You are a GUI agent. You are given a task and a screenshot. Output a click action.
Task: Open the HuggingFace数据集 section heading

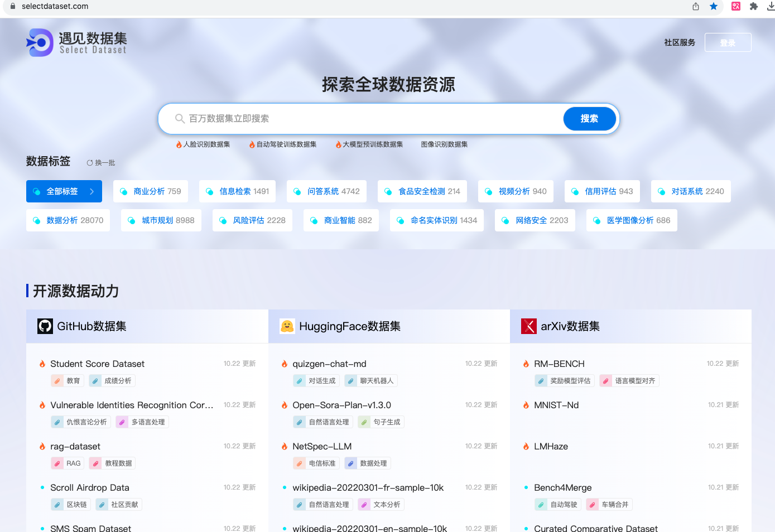350,326
